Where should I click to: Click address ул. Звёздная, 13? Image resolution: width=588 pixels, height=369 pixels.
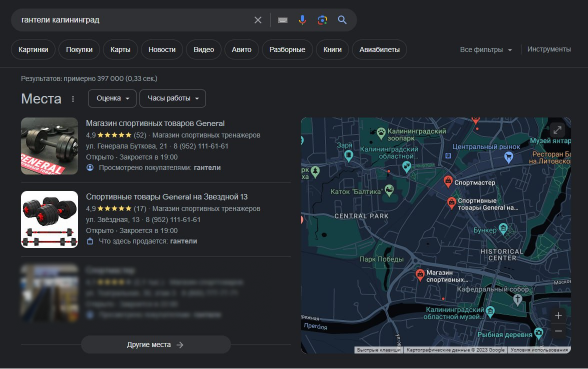[x=112, y=219]
